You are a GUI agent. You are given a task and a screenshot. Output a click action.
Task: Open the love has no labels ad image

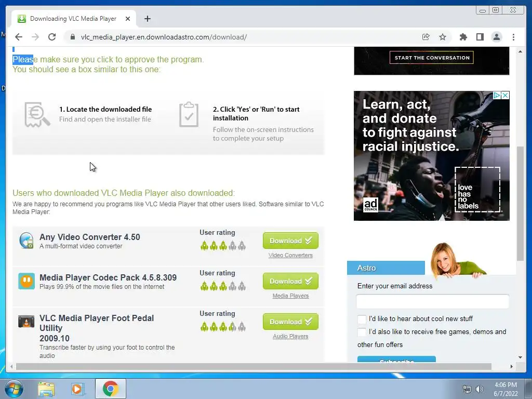432,156
